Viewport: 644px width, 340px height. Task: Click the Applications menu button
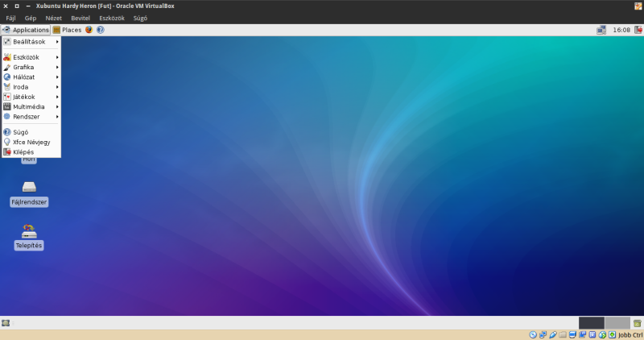[x=26, y=30]
